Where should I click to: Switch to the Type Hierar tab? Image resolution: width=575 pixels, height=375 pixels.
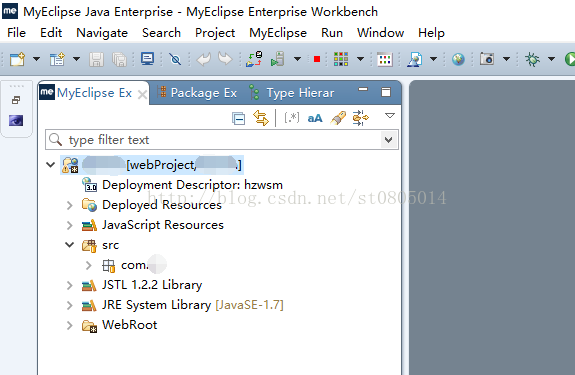pos(292,93)
